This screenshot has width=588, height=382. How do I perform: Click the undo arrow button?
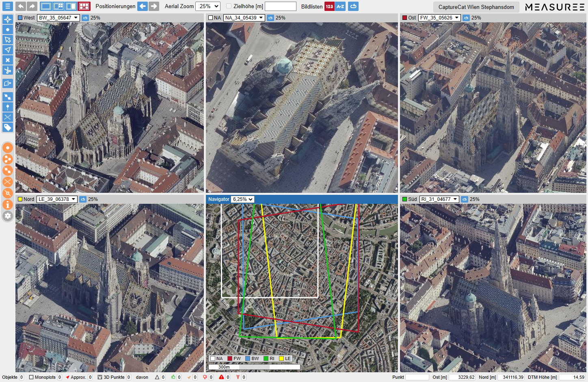[21, 6]
